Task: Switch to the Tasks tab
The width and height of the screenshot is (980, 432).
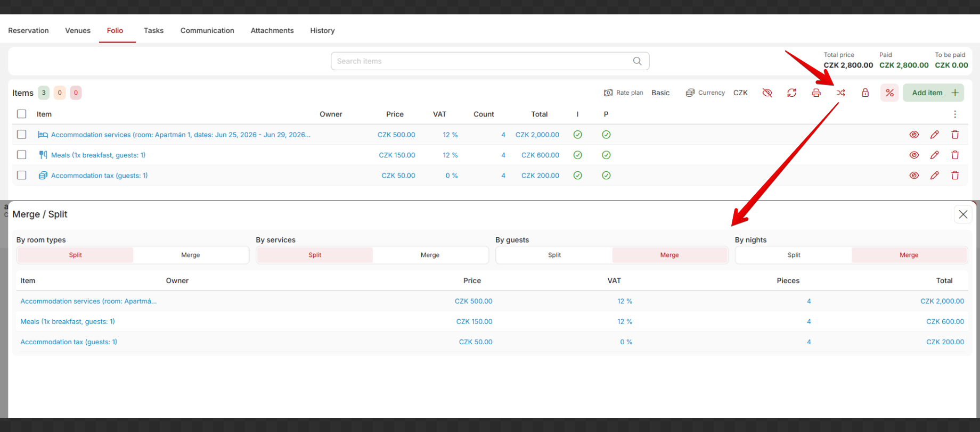Action: [x=153, y=30]
